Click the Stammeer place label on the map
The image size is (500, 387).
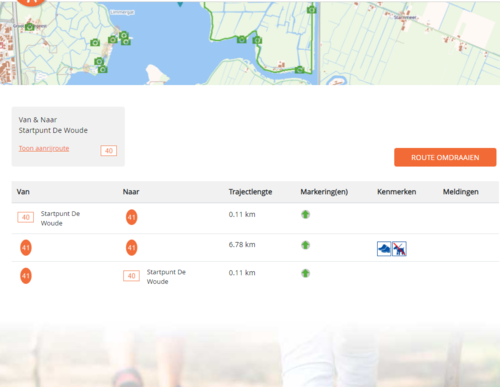pyautogui.click(x=405, y=17)
